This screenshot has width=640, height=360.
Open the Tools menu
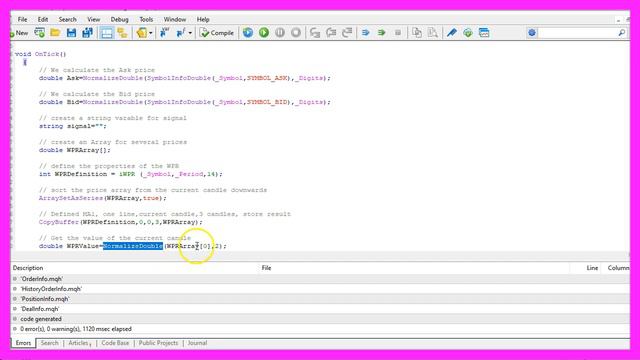tap(146, 19)
